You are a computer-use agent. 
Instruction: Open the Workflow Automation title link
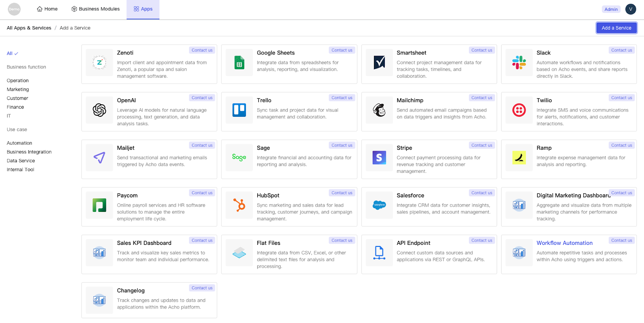click(x=564, y=243)
